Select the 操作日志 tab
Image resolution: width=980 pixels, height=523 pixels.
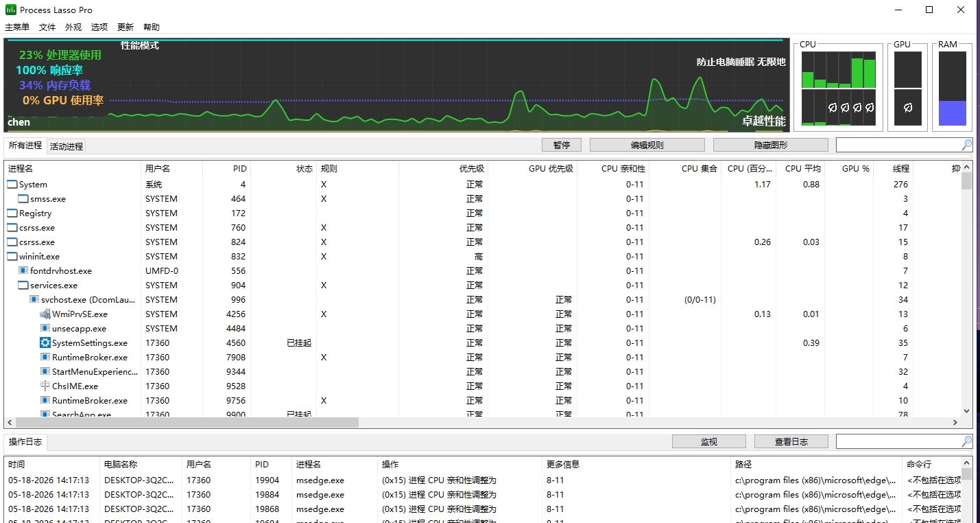coord(25,442)
